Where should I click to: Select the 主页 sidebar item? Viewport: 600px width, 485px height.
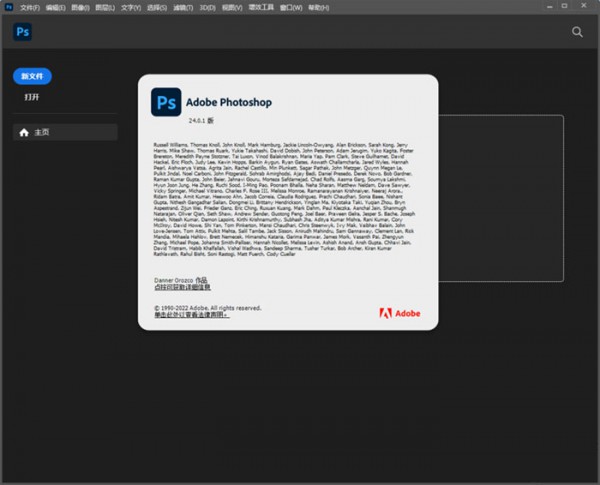point(65,132)
